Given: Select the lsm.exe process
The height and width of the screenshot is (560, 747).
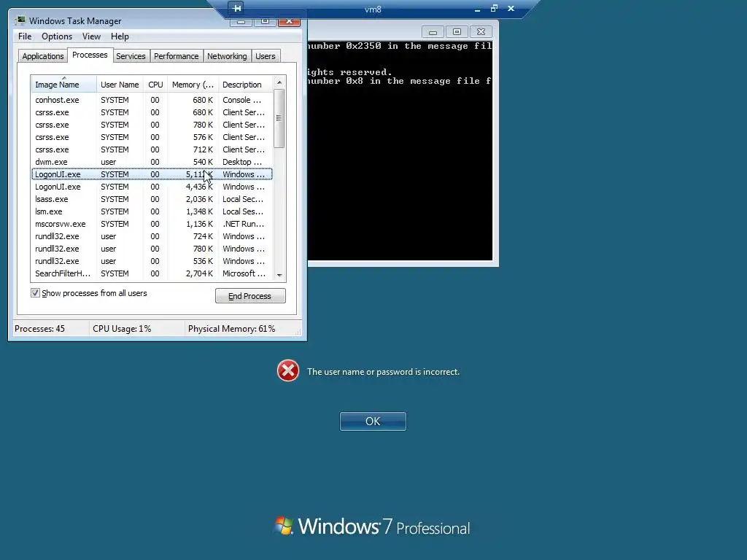Looking at the screenshot, I should coord(152,211).
